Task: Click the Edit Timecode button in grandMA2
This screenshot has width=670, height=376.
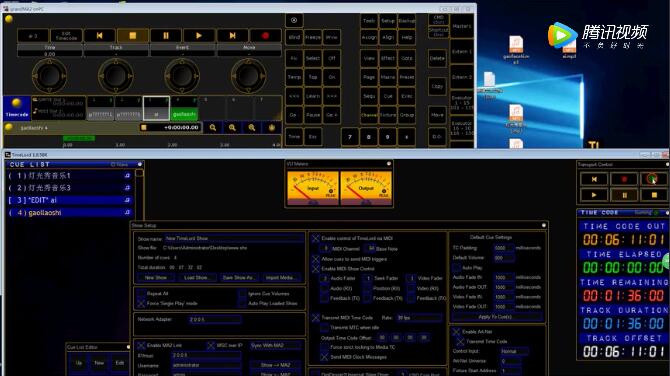Action: coord(66,36)
